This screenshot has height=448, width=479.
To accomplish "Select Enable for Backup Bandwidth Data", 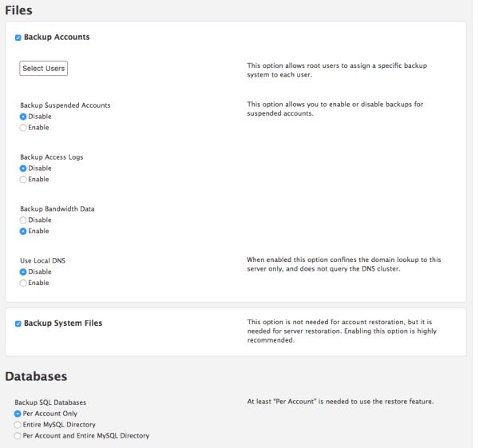I will pos(23,232).
